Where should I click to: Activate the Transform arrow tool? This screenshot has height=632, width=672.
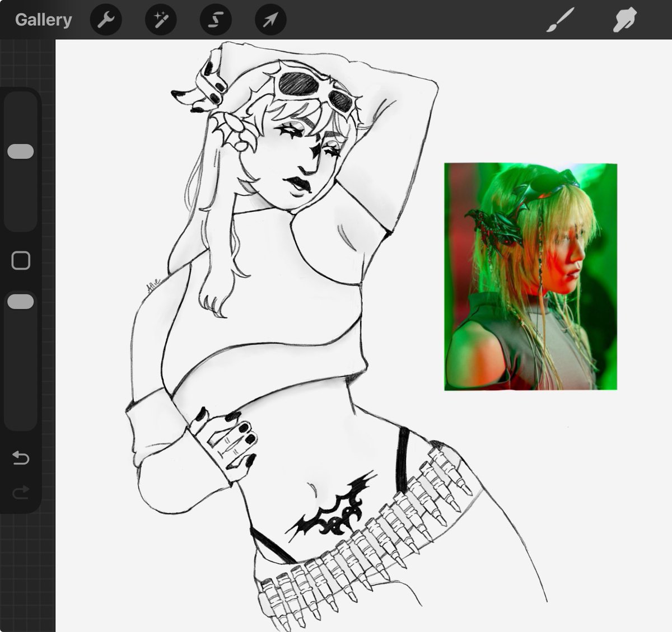tap(270, 21)
